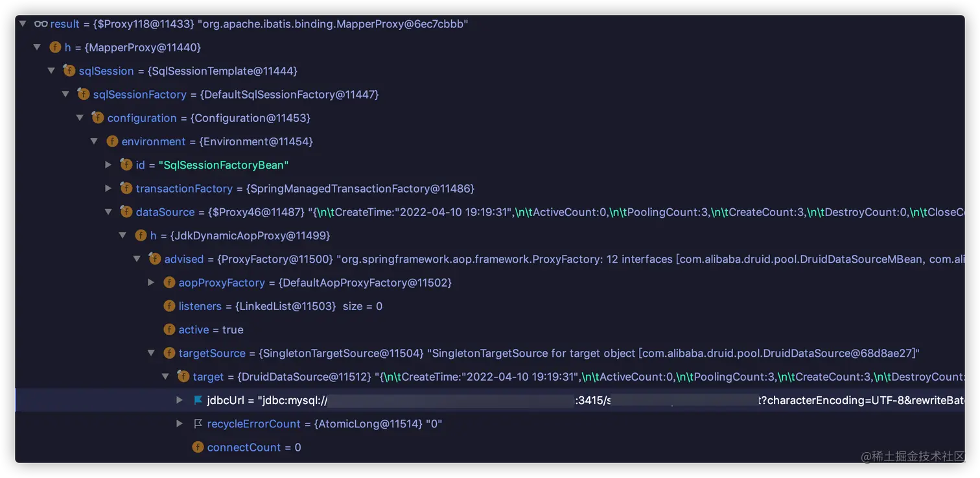Select the jdbcUrl jdbc:mysql string value

[611, 400]
